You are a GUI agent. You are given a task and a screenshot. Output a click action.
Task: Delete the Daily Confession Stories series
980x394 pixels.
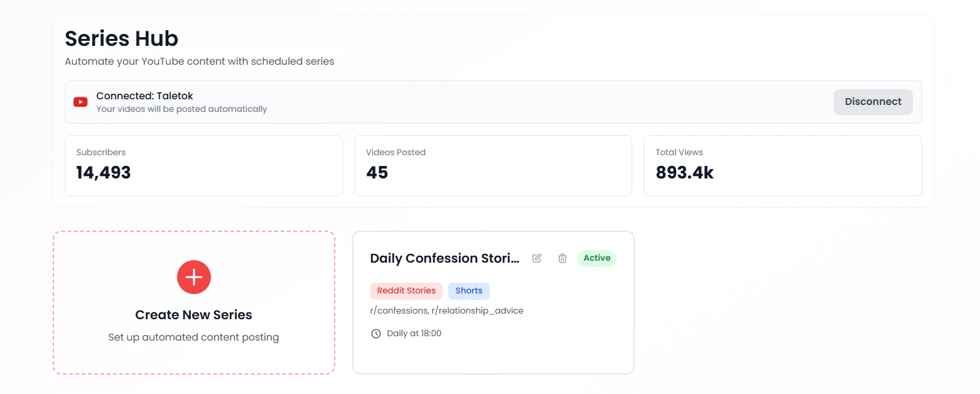563,258
